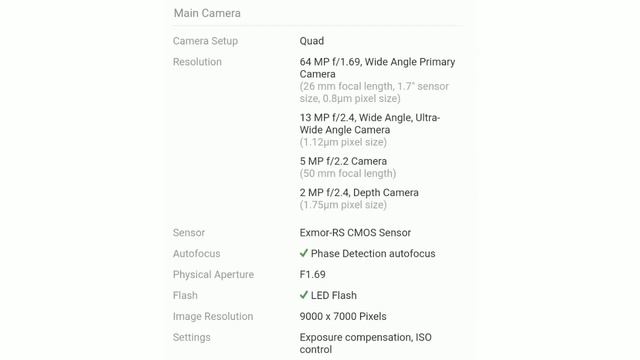Click the Camera Setup label
This screenshot has width=640, height=360.
205,41
